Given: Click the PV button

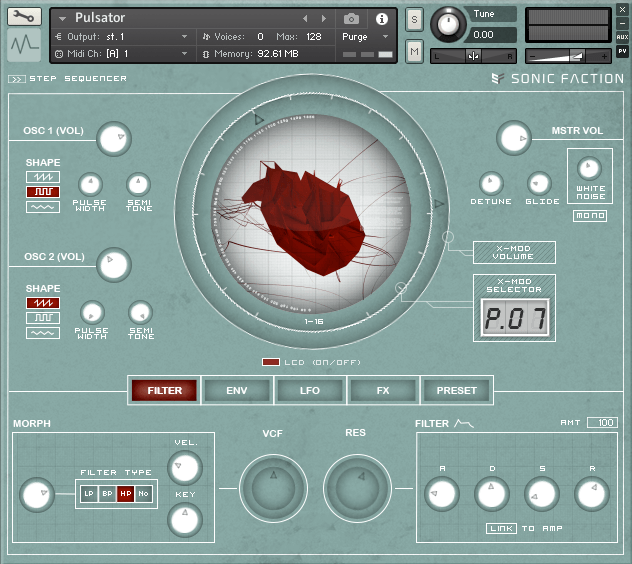Looking at the screenshot, I should pos(622,51).
